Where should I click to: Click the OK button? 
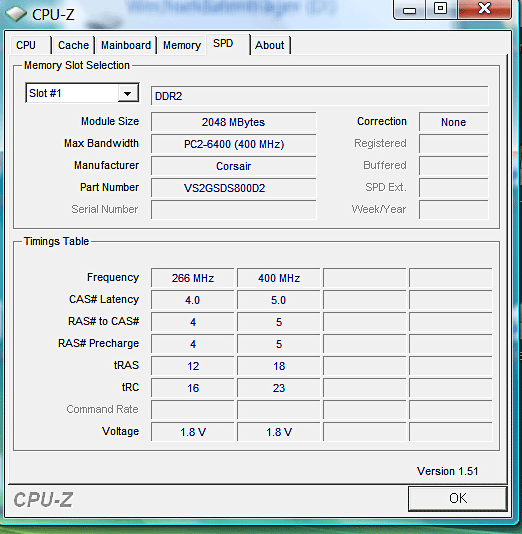tap(458, 498)
